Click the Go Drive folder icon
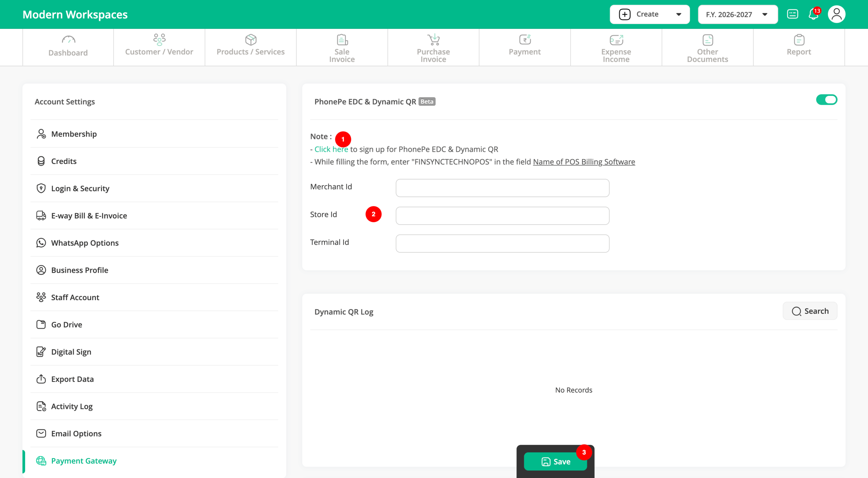Screen dimensions: 868x478 (x=41, y=325)
